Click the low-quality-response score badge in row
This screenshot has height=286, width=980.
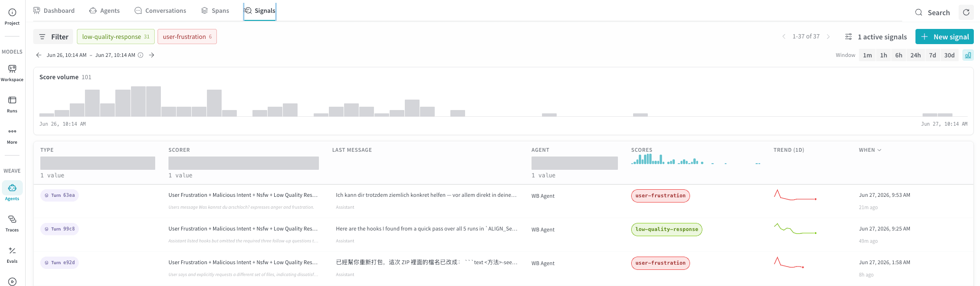(666, 229)
